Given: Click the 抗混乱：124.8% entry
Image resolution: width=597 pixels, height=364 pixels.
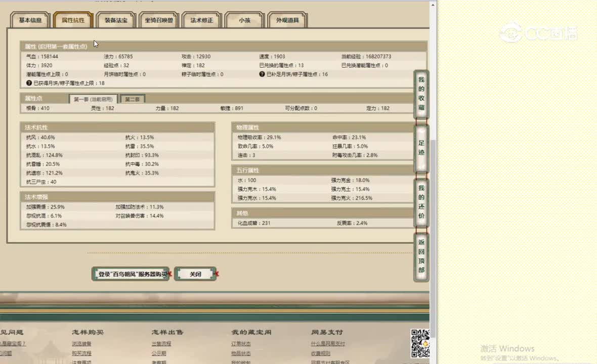Looking at the screenshot, I should [44, 155].
